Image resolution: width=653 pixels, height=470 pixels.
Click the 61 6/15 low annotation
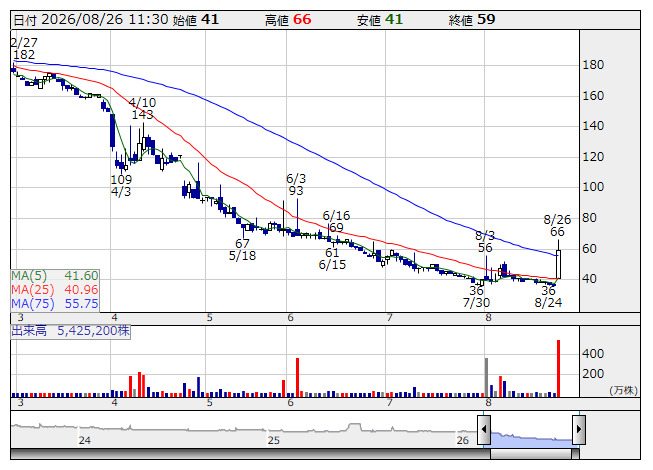[x=332, y=259]
